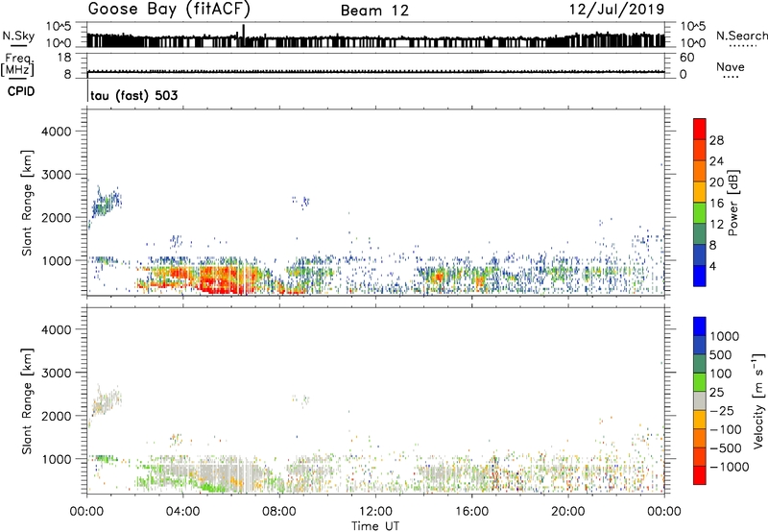This screenshot has height=532, width=768.
Task: Click the '2000' tick of the power plot
Action: [x=57, y=217]
